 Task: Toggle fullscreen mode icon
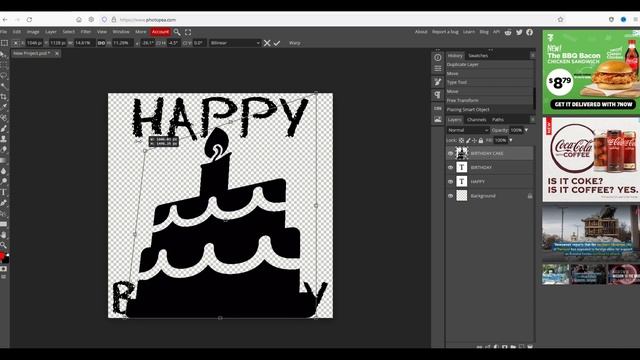(188, 32)
